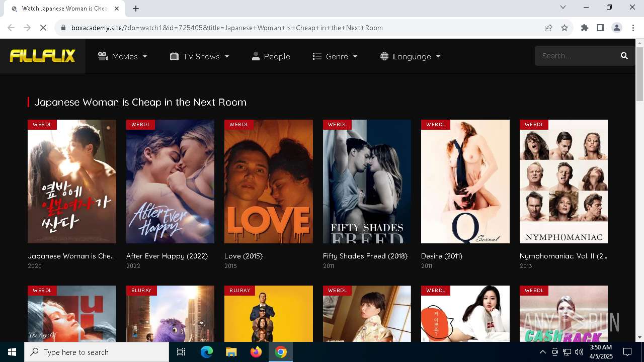Open the Chrome profile avatar

617,28
